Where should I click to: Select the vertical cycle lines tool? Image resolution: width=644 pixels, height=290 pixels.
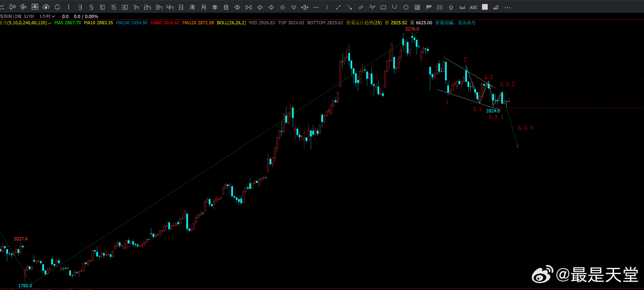point(439,7)
